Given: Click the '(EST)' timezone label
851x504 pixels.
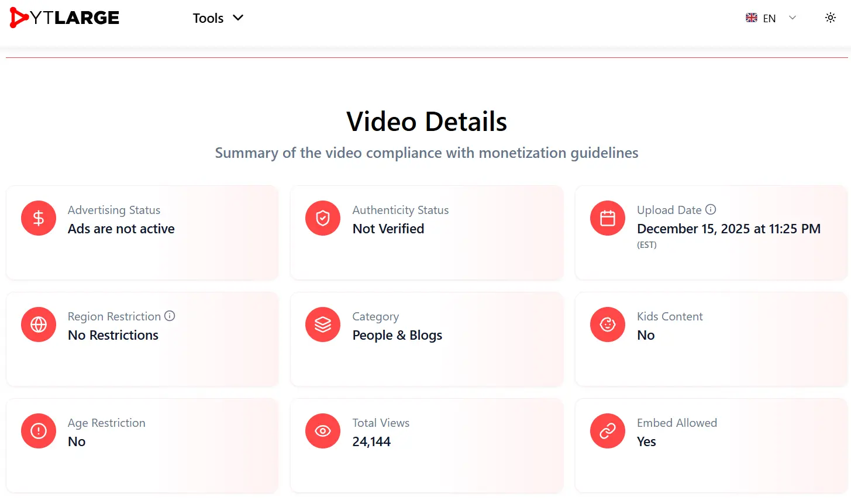Looking at the screenshot, I should [x=647, y=245].
